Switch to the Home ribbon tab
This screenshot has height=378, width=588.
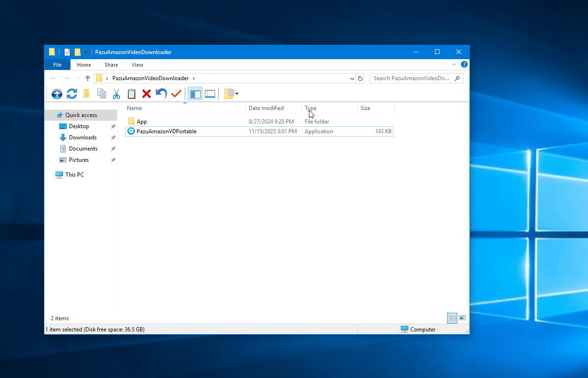84,65
